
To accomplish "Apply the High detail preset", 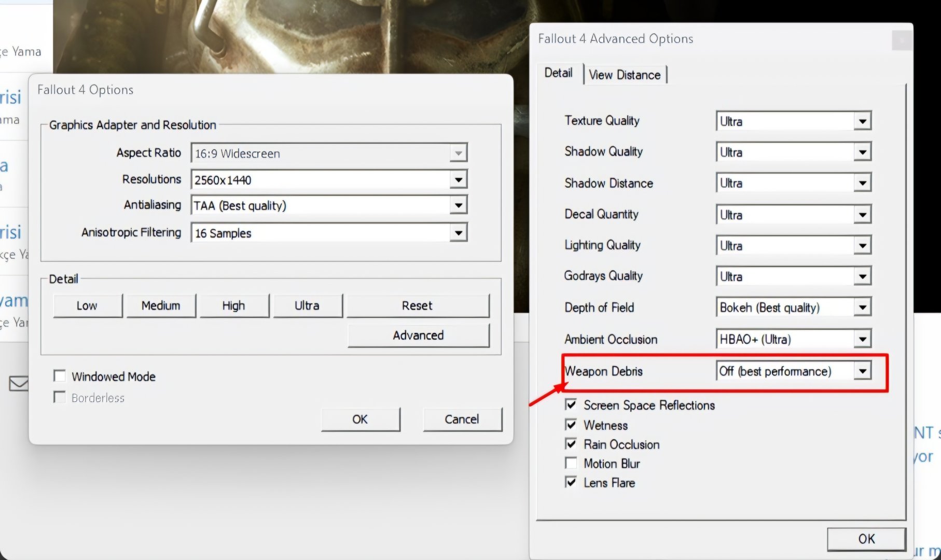I will [234, 305].
